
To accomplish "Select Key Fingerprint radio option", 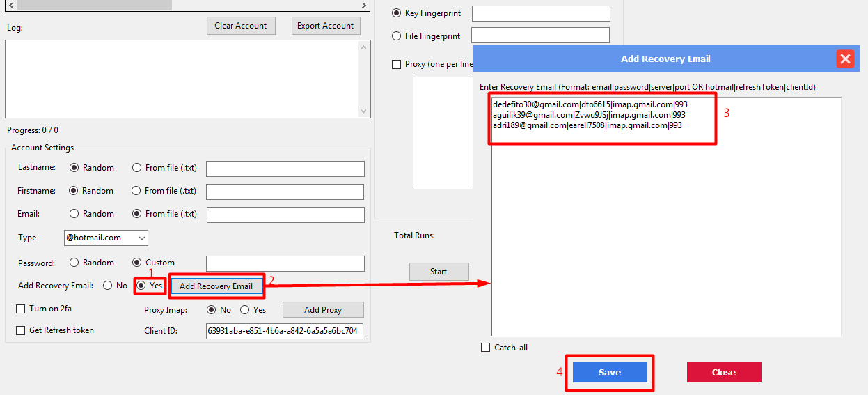I will click(397, 13).
